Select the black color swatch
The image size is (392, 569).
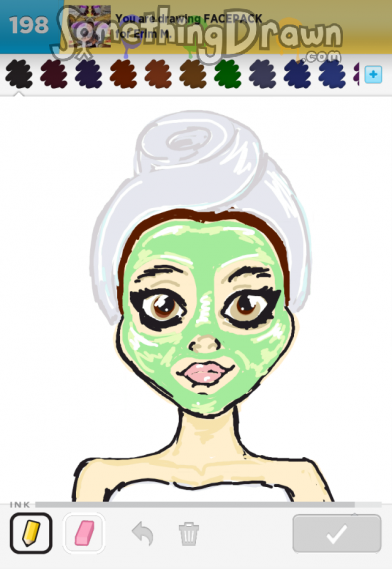click(19, 74)
